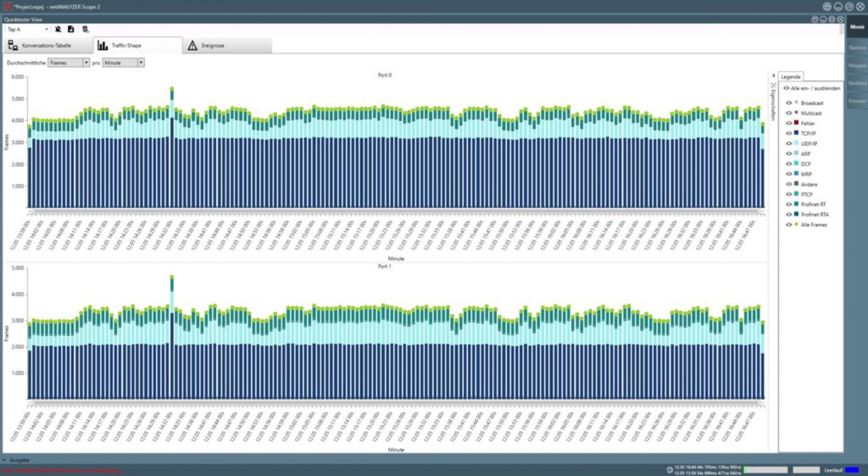Click the delete capture data icon

click(x=86, y=29)
